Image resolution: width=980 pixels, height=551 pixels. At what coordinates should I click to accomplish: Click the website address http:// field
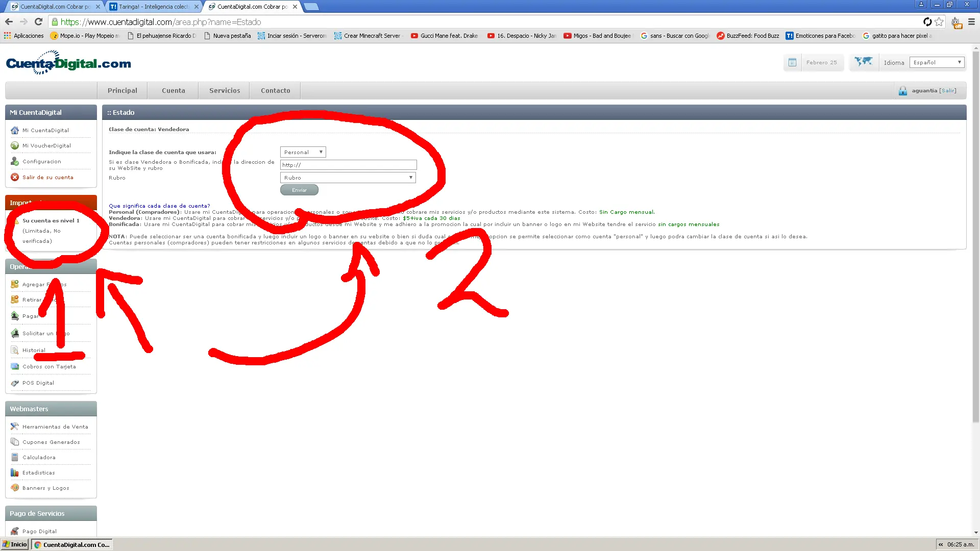pos(349,165)
